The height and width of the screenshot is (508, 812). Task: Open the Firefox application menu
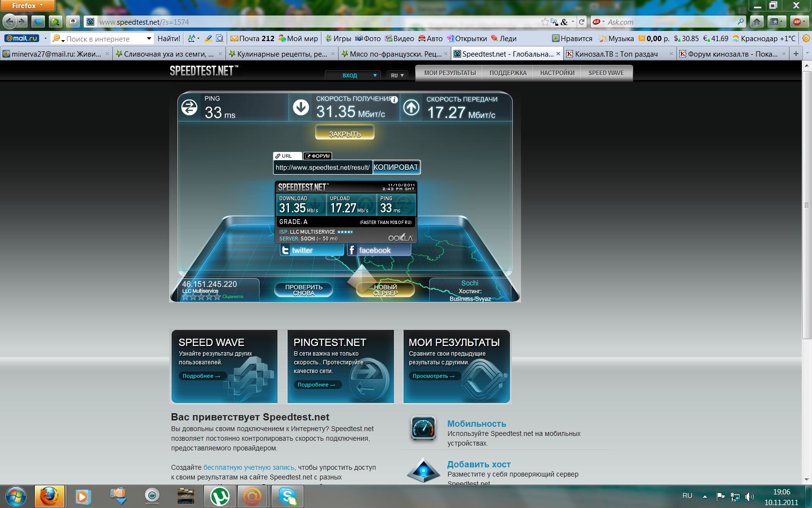point(28,5)
